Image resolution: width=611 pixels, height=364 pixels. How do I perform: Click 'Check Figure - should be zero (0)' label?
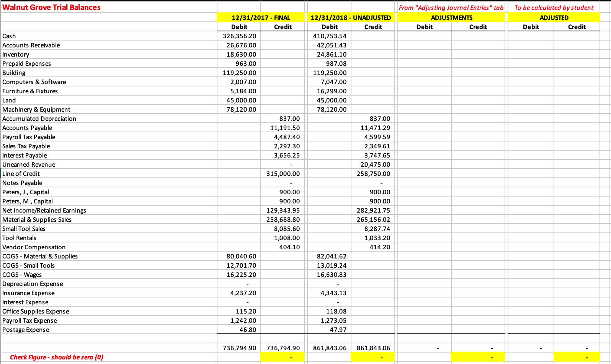click(56, 357)
